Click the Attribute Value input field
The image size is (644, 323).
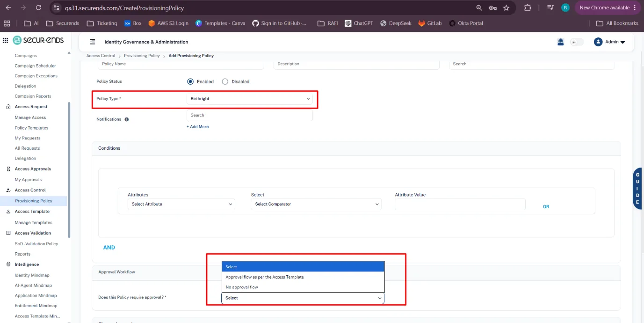click(x=460, y=204)
